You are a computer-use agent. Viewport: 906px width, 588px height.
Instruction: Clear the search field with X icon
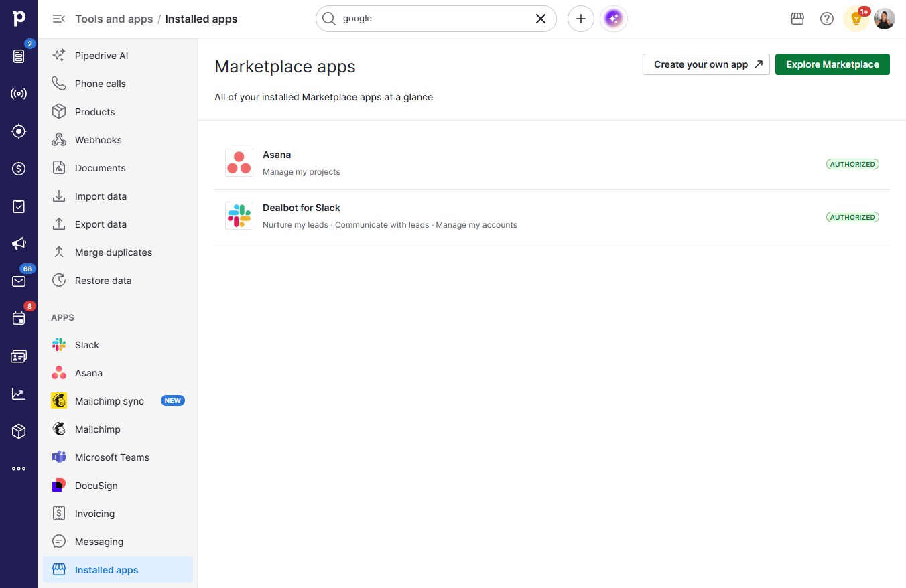(x=541, y=19)
